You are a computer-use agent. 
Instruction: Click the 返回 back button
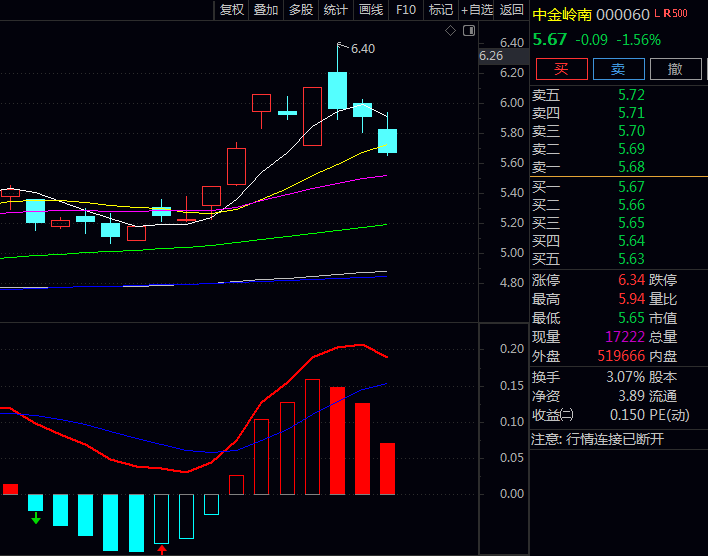[x=511, y=10]
